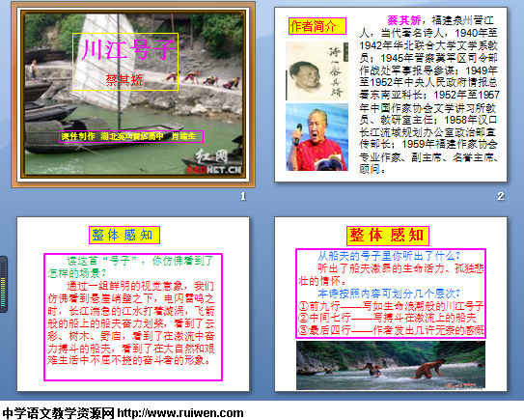This screenshot has height=420, width=524.
Task: Select the river boatmen photo on slide 4
Action: 391,365
